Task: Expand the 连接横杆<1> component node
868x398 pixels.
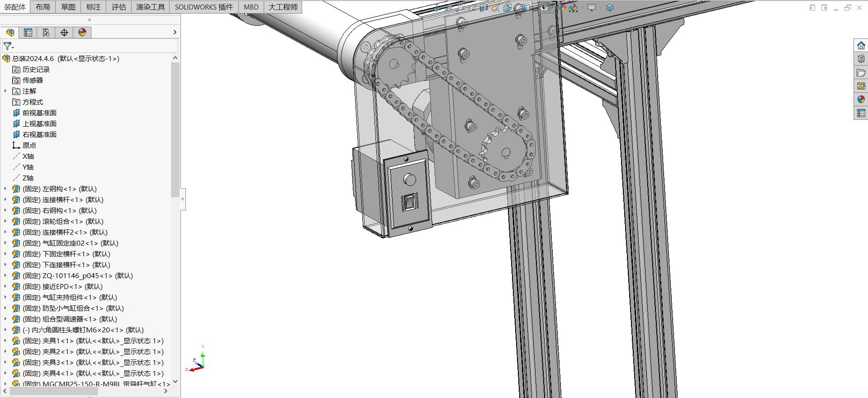Action: pyautogui.click(x=5, y=199)
